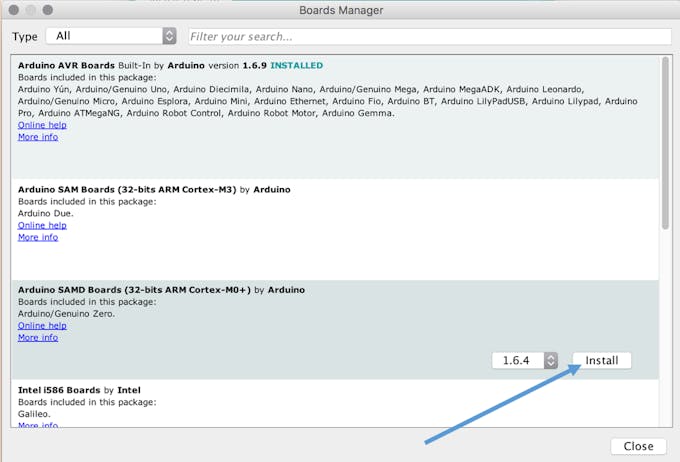Select the Arduino AVR Boards package title
Viewport: 680px width, 462px height.
pos(66,66)
